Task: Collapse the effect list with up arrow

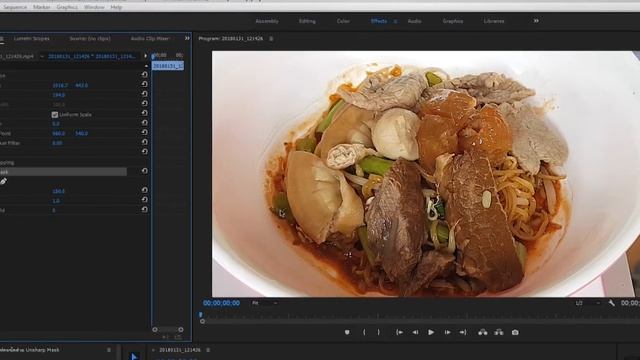Action: tap(146, 66)
